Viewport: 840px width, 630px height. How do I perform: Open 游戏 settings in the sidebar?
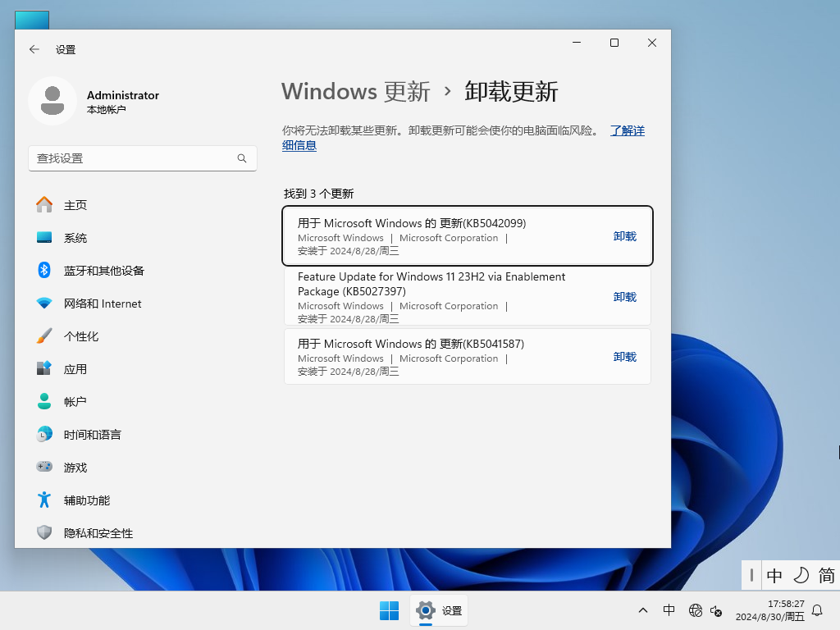75,468
